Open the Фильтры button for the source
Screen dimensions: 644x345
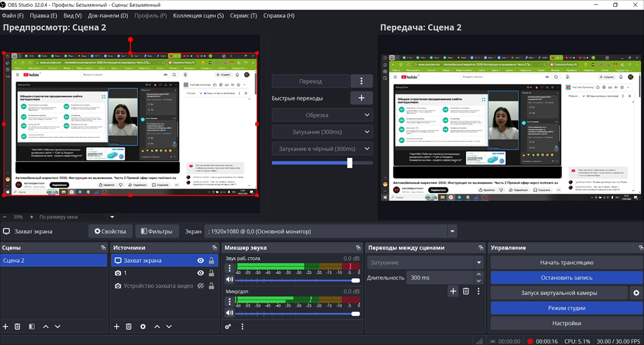click(157, 232)
